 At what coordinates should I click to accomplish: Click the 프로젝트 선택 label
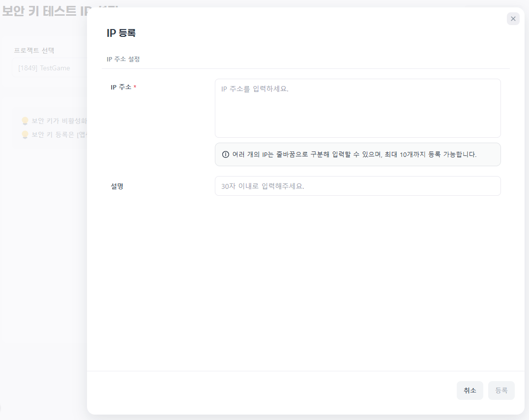click(34, 51)
